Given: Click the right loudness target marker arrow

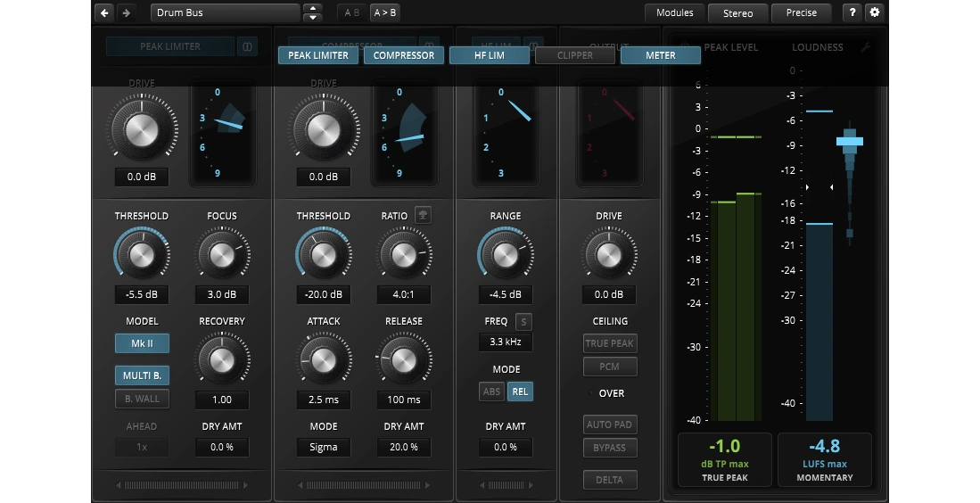Looking at the screenshot, I should pos(831,186).
